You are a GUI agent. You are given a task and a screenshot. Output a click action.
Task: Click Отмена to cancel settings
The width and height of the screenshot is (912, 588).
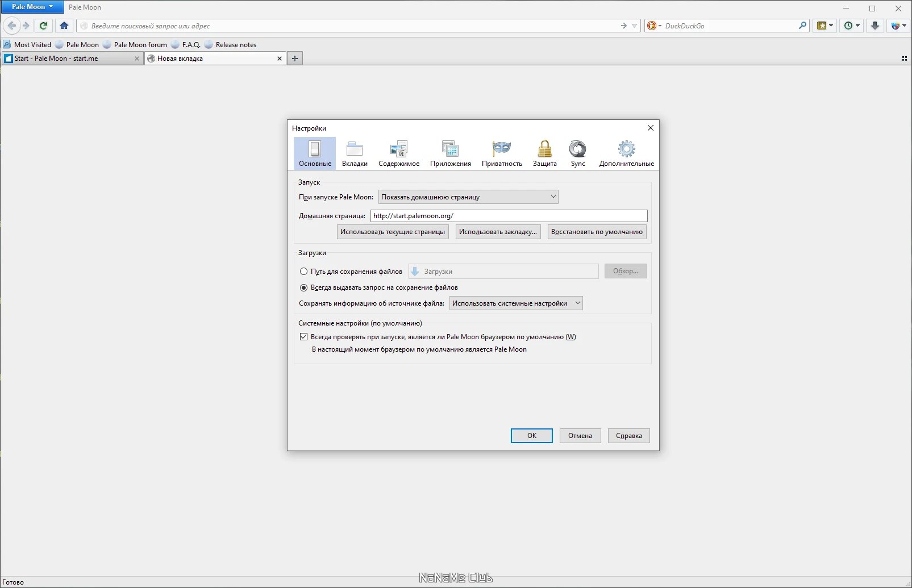click(x=580, y=436)
